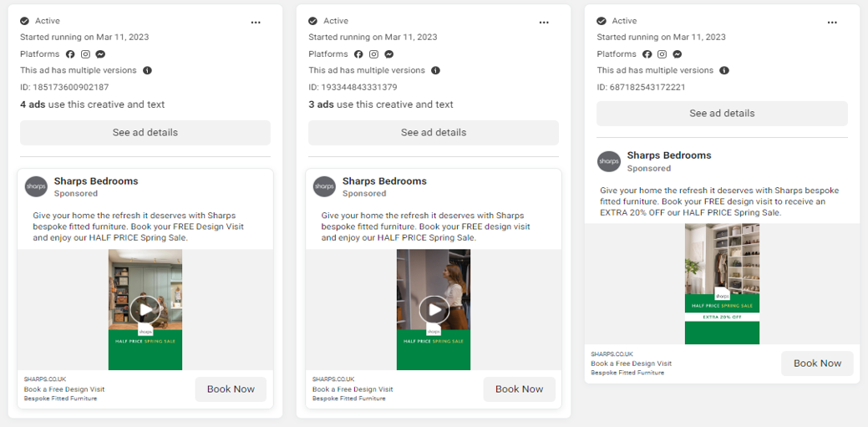Viewport: 868px width, 427px height.
Task: Click Messenger platform icon on ad 687182543172221
Action: click(x=677, y=54)
